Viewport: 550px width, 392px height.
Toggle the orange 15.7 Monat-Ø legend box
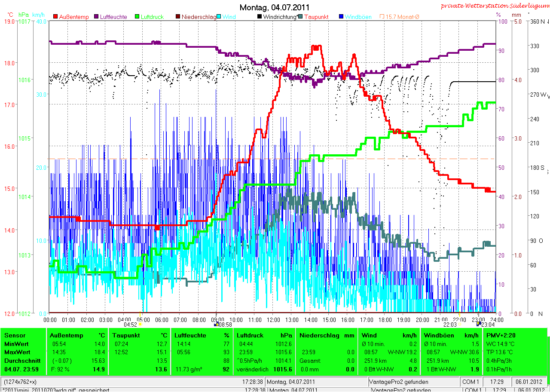point(382,17)
